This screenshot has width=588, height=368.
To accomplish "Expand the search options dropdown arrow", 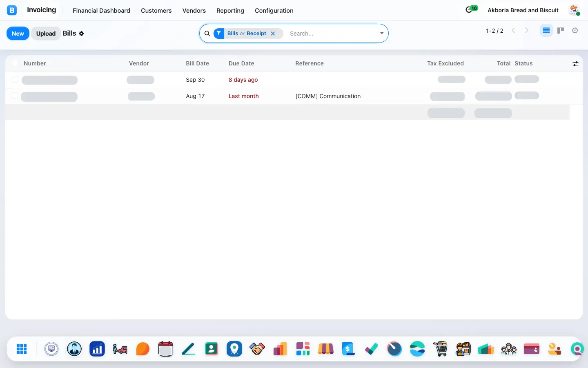I will [382, 34].
